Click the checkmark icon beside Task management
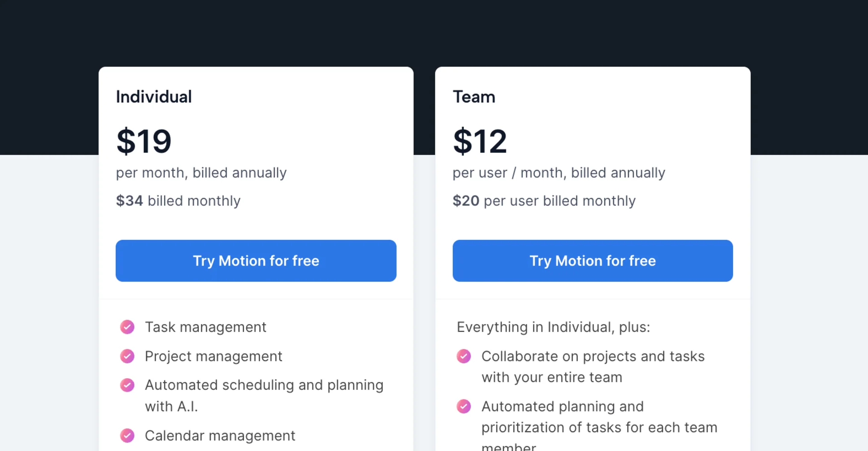Screen dimensions: 868x451 pos(127,327)
